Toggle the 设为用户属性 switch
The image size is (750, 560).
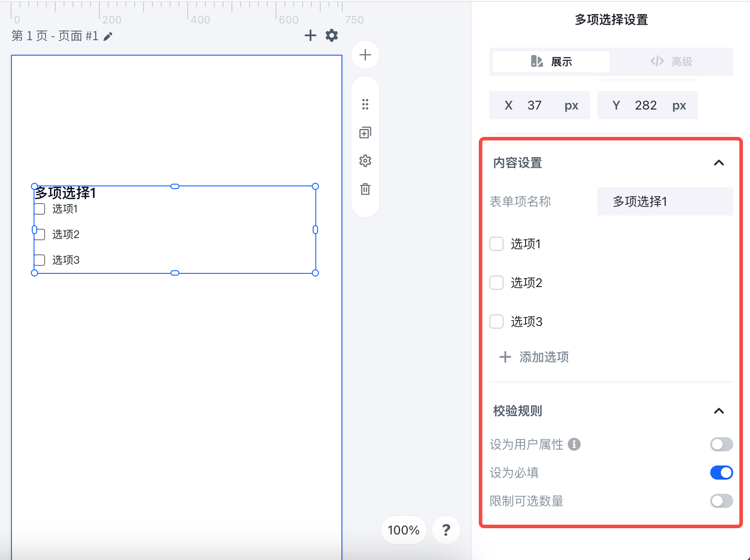tap(721, 444)
